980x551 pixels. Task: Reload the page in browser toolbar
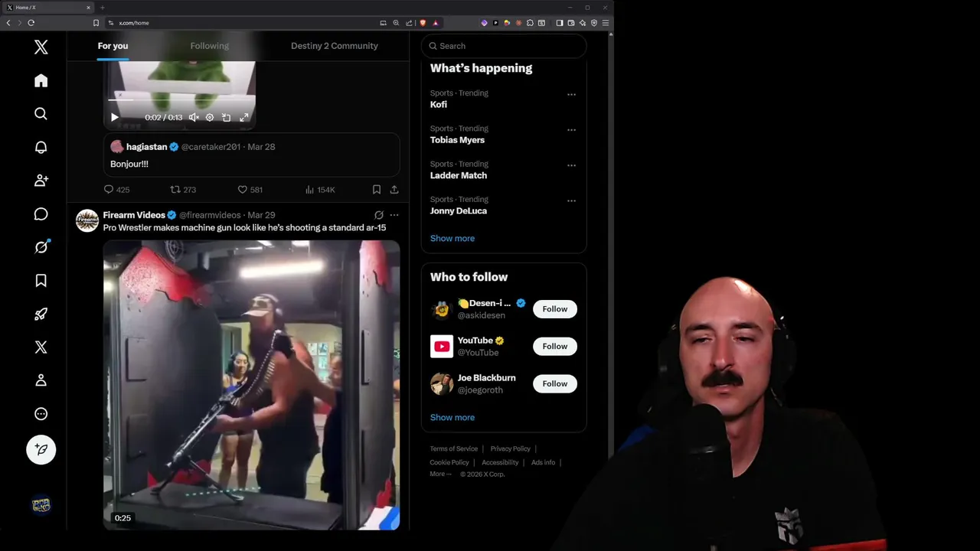[31, 23]
